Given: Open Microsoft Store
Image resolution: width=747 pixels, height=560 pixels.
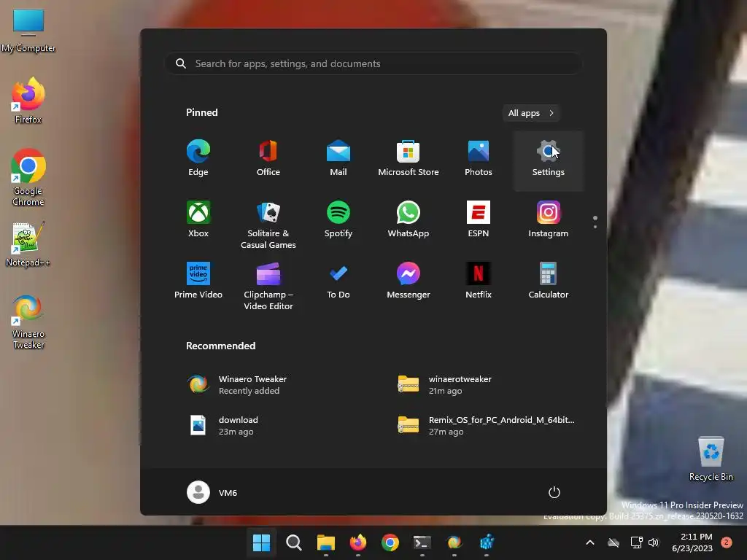Looking at the screenshot, I should 409,158.
